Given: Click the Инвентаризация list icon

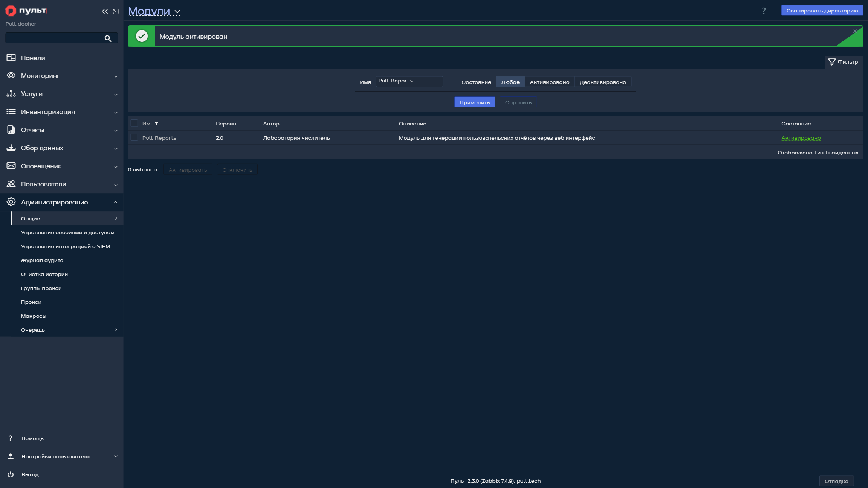Looking at the screenshot, I should (x=11, y=111).
